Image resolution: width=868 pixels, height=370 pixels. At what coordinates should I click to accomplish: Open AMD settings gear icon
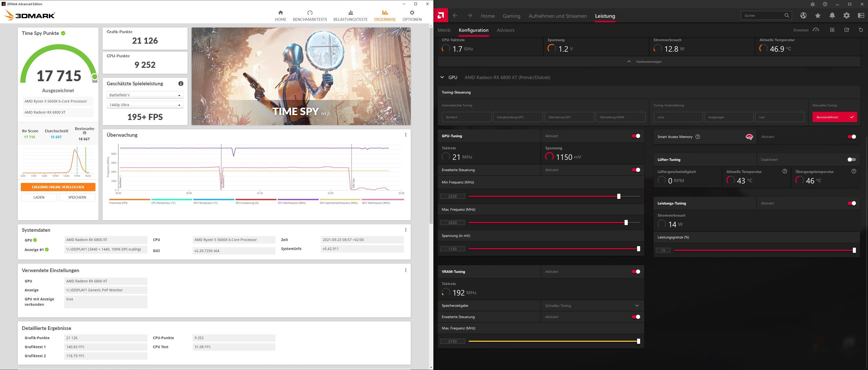846,15
